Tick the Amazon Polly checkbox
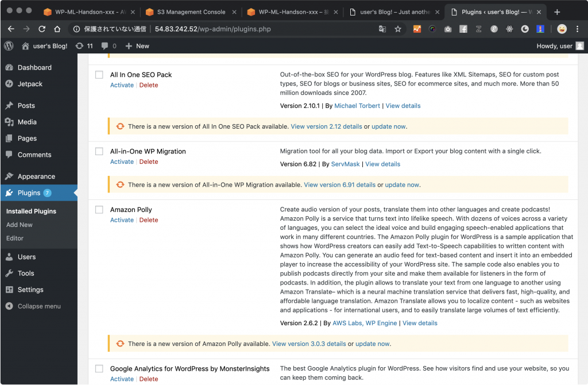 click(x=99, y=209)
